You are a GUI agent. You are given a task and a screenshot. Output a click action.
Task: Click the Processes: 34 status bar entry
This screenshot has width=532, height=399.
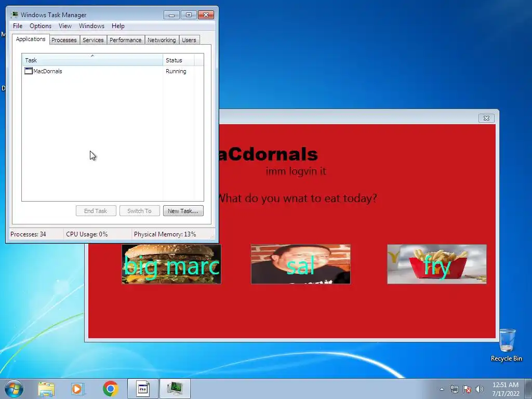28,234
